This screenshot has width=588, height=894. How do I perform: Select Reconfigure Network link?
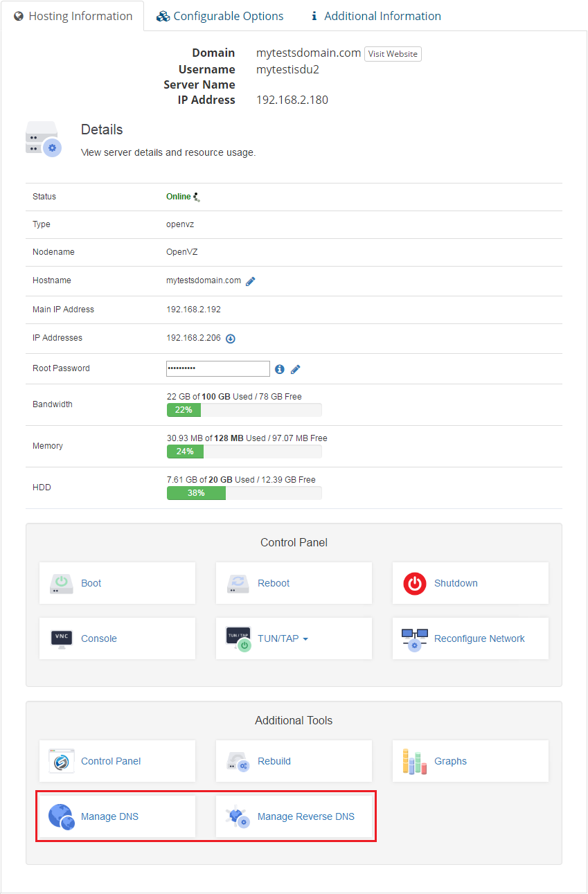(x=479, y=638)
